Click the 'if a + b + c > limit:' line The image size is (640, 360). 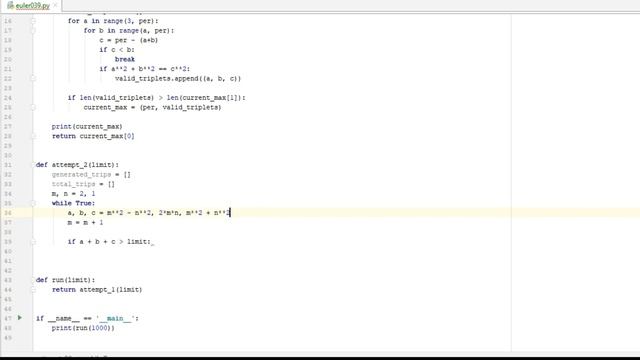tap(109, 242)
